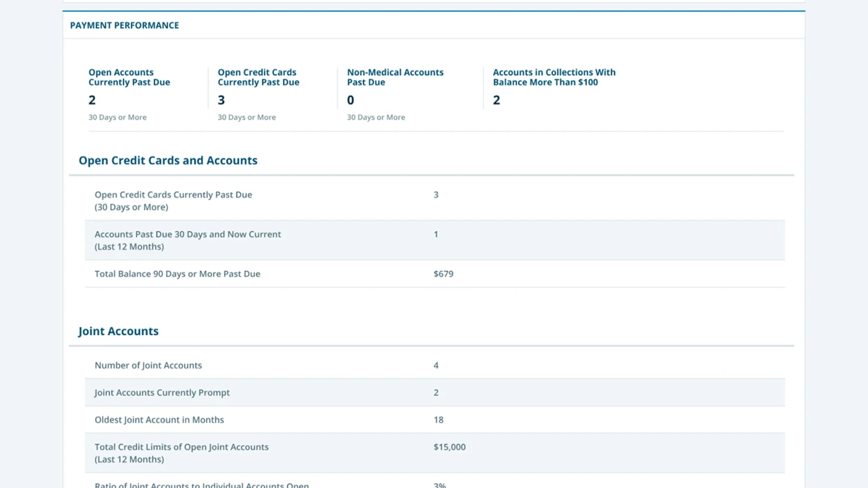
Task: Click the zero count under Non-Medical Accounts
Action: [x=350, y=100]
